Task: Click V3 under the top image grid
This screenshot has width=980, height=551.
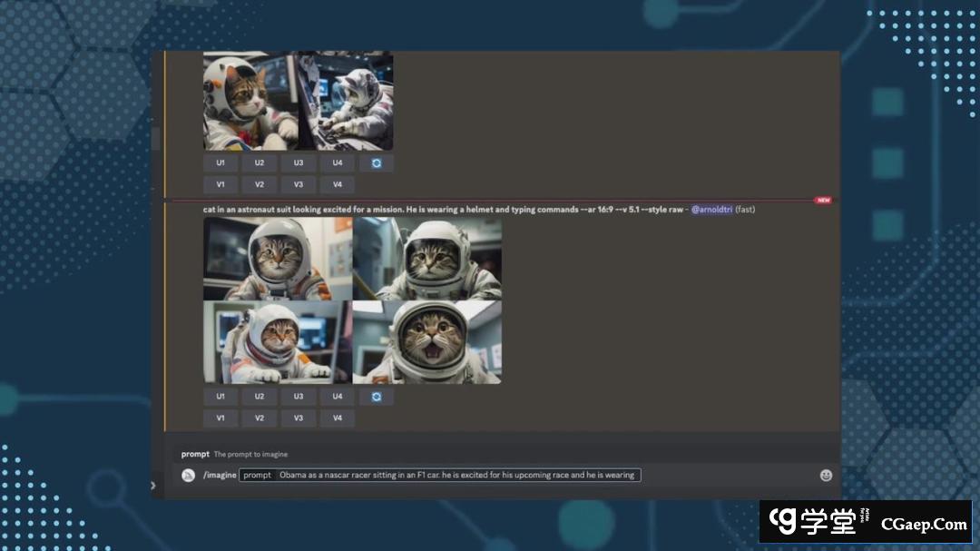Action: coord(299,185)
